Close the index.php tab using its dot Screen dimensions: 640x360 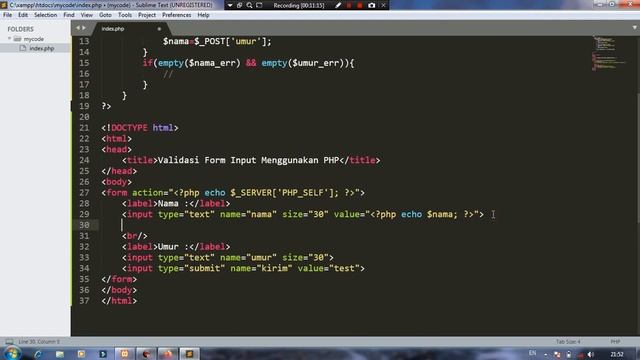159,29
